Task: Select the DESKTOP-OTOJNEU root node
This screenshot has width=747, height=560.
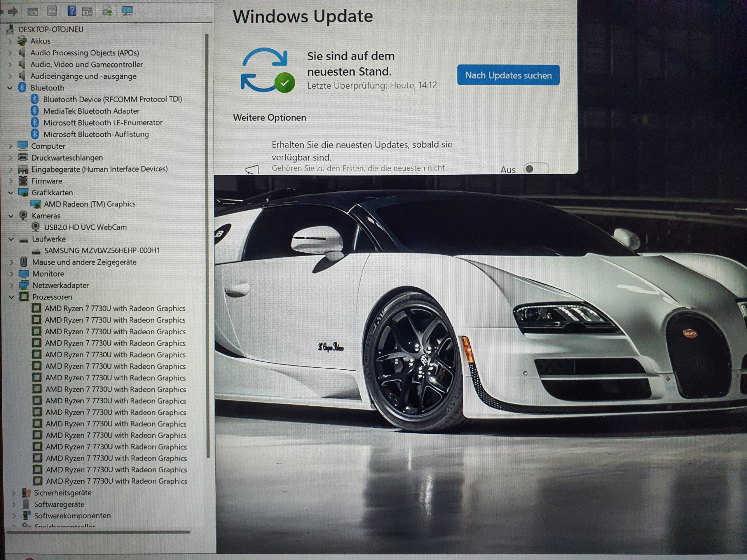Action: pos(51,29)
